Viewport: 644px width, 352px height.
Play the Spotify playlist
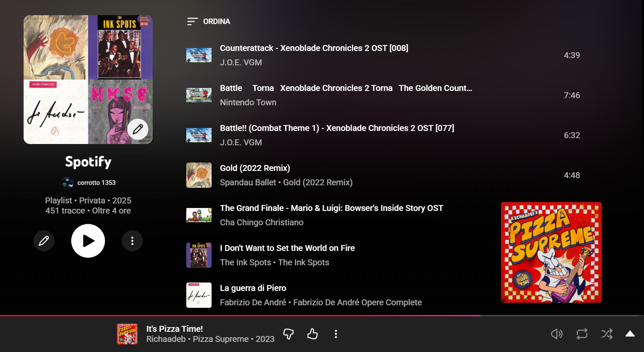coord(88,241)
